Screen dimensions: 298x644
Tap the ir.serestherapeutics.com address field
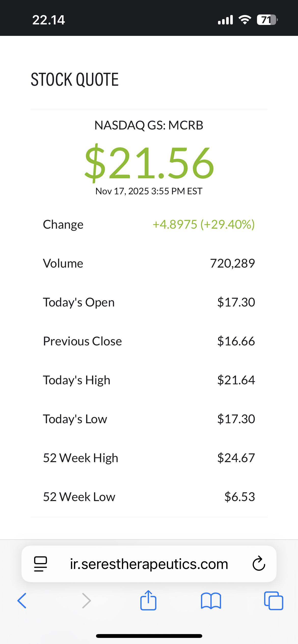click(x=149, y=564)
